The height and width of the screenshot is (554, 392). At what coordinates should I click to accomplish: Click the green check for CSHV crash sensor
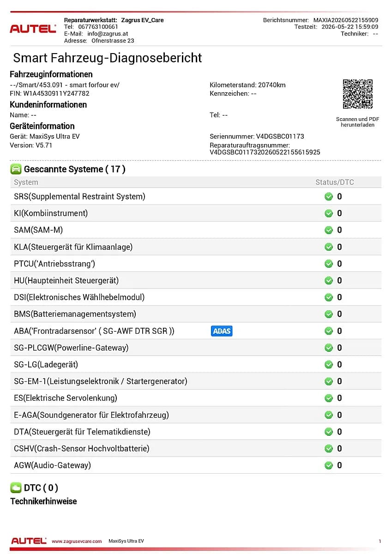tap(329, 449)
